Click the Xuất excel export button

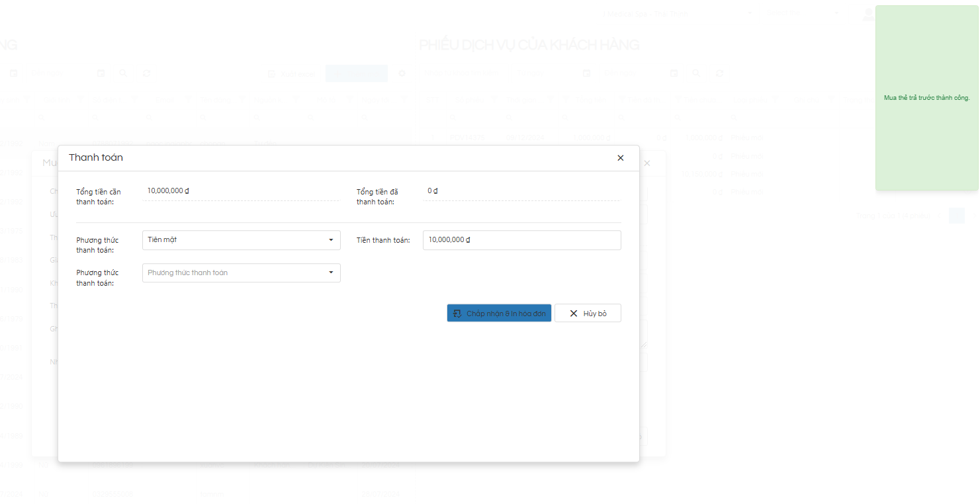coord(292,73)
